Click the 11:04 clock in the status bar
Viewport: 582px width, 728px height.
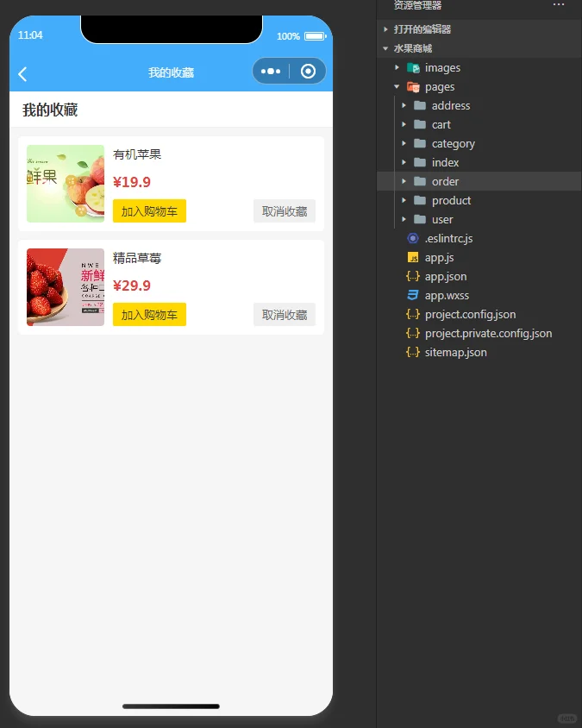pyautogui.click(x=30, y=35)
